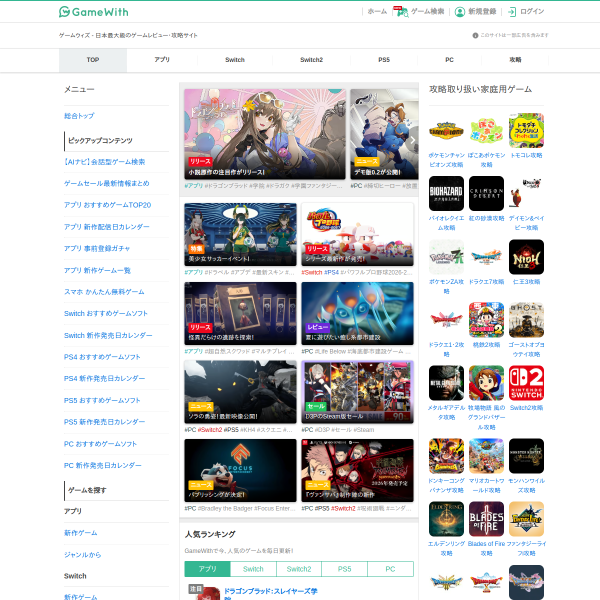Open ジャンルから link under アプリ
This screenshot has width=600, height=600.
click(x=82, y=555)
